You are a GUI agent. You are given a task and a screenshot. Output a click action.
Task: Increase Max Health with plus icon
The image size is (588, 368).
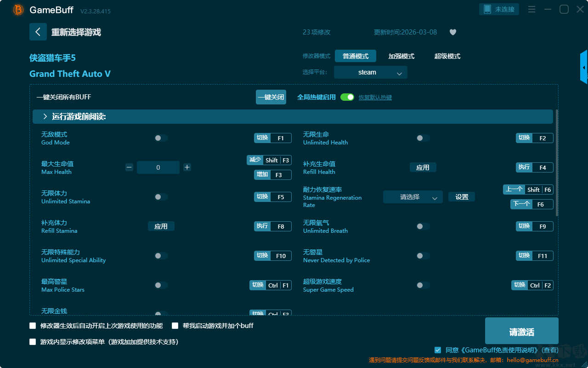click(187, 167)
